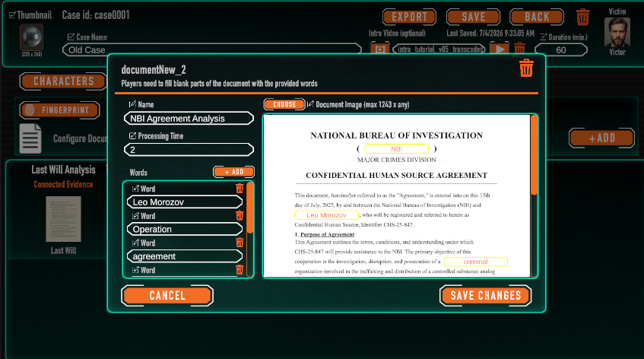This screenshot has height=359, width=644.
Task: Delete the fourth word entry below agreement
Action: click(240, 270)
